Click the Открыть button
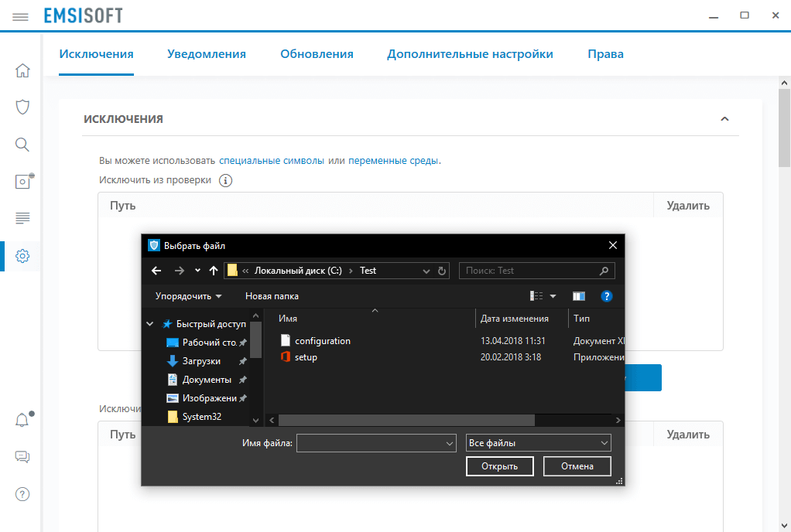Viewport: 791px width, 532px height. [499, 466]
